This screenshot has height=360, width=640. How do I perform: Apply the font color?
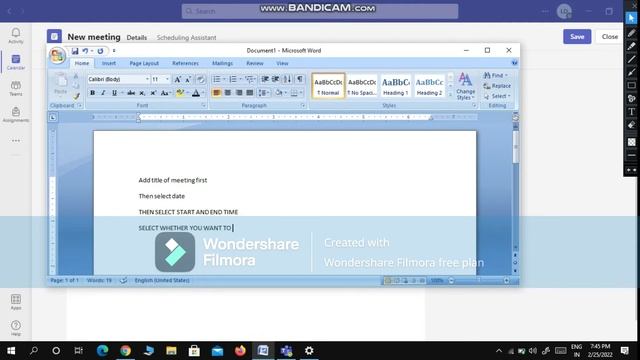coord(196,93)
